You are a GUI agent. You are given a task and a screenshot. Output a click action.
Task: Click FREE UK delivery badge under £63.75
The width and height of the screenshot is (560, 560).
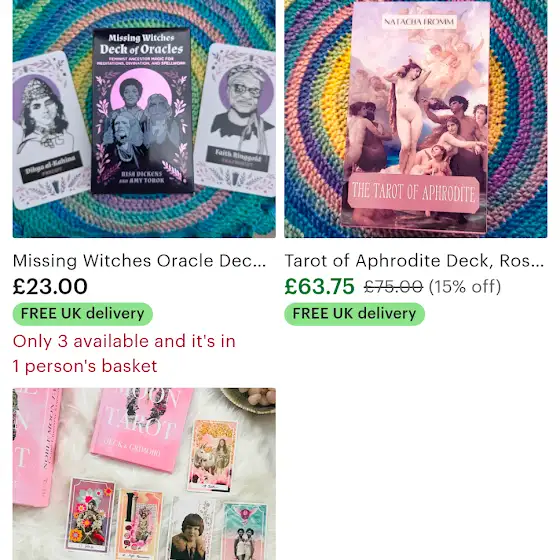354,314
